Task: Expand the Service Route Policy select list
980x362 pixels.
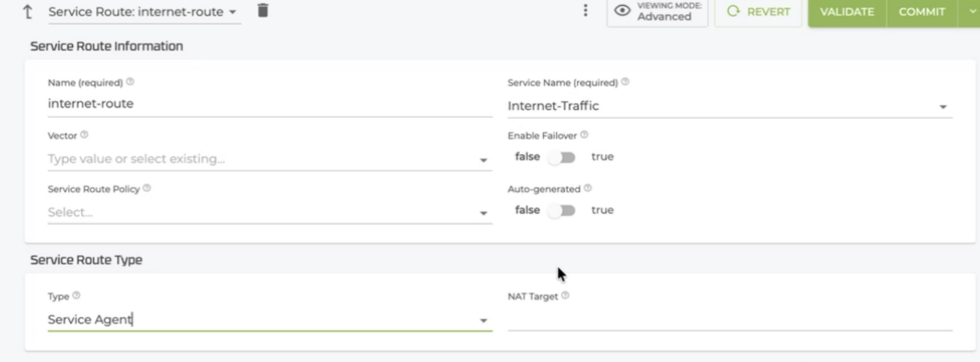Action: click(483, 213)
